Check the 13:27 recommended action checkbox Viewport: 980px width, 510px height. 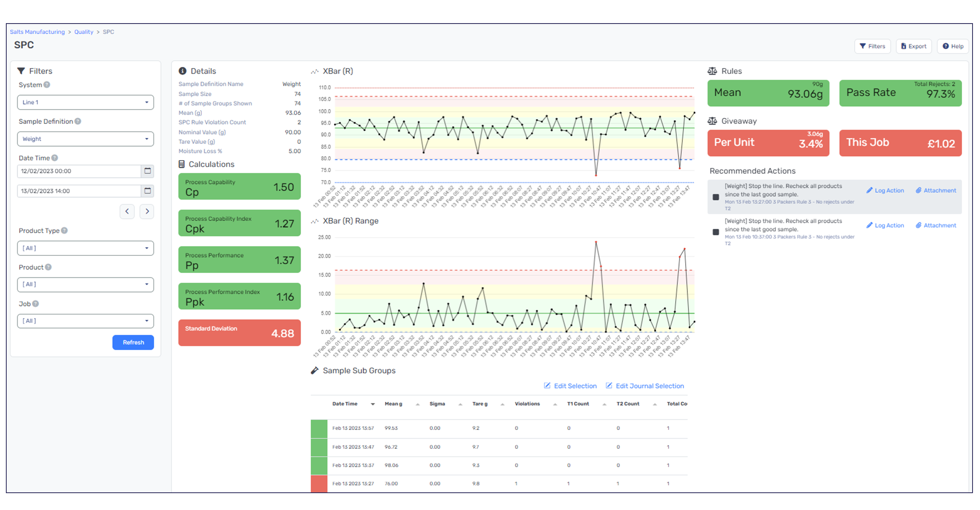tap(716, 197)
